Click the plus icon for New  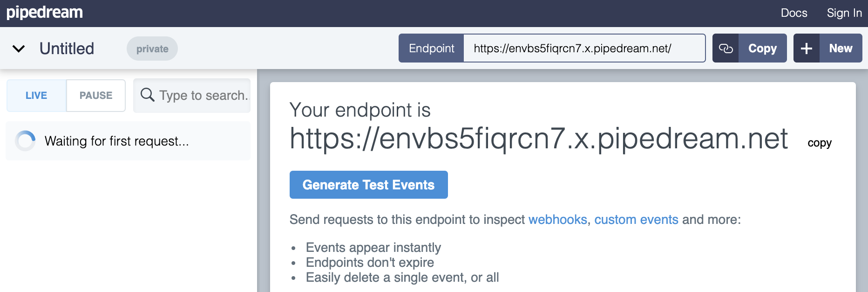pos(807,49)
